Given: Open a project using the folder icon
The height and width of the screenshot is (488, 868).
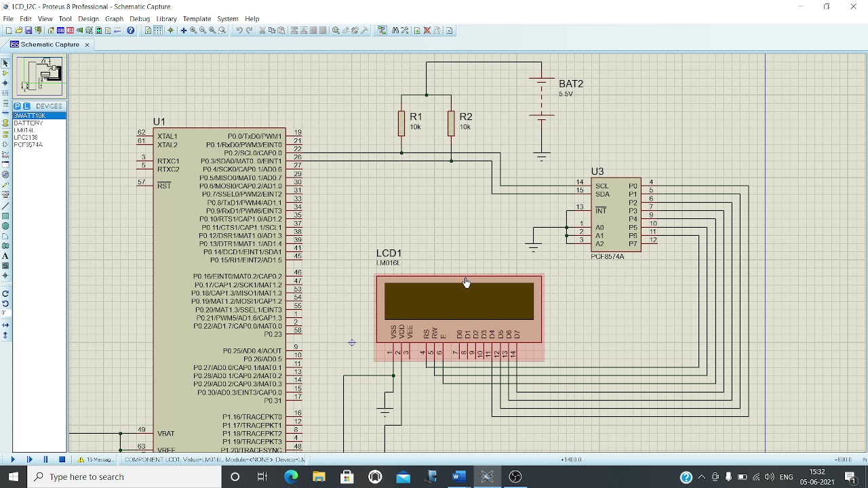Looking at the screenshot, I should click(19, 30).
